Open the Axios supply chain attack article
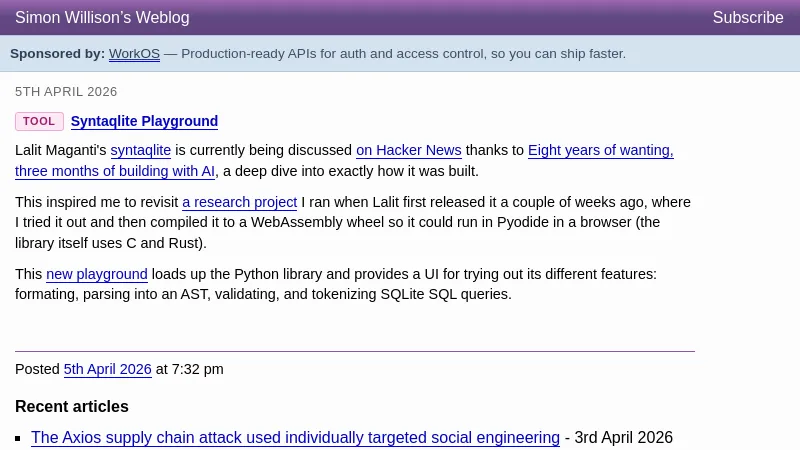 tap(295, 437)
